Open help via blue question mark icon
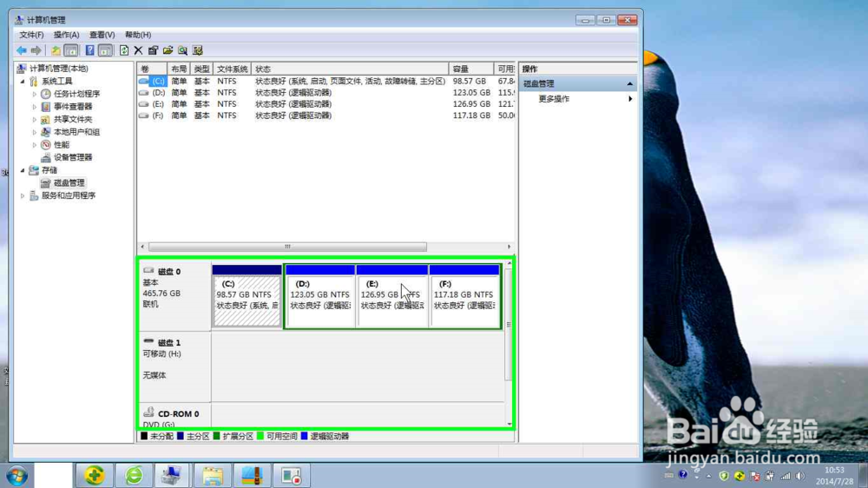This screenshot has width=868, height=488. tap(89, 50)
